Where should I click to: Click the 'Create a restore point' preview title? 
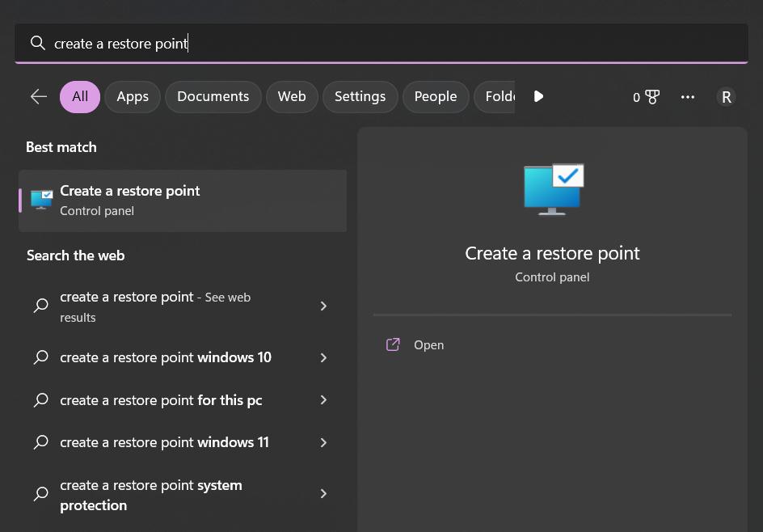click(x=552, y=254)
